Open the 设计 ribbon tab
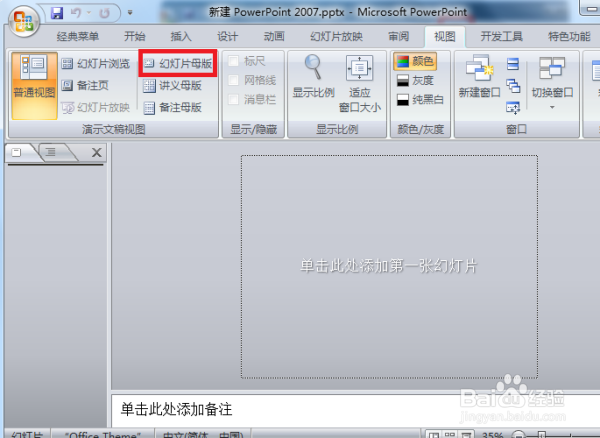 [x=228, y=36]
